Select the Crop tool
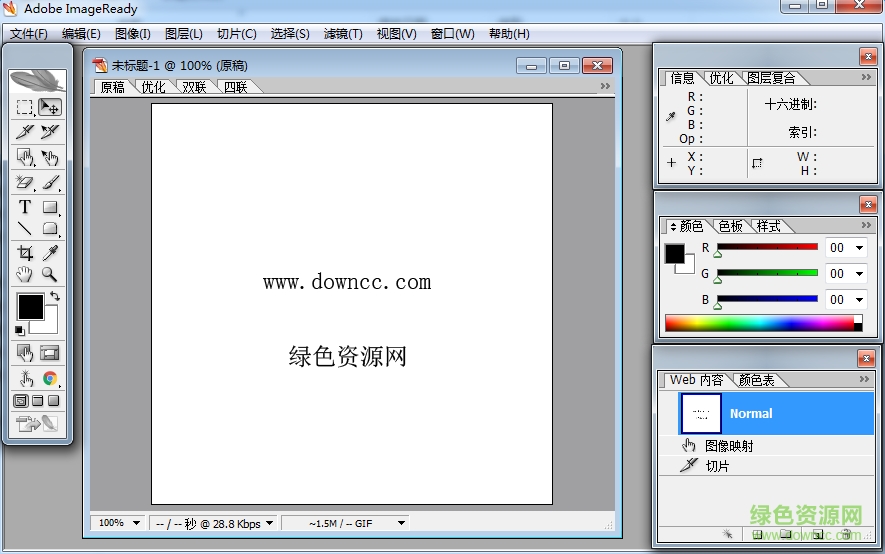The height and width of the screenshot is (554, 885). pyautogui.click(x=25, y=253)
